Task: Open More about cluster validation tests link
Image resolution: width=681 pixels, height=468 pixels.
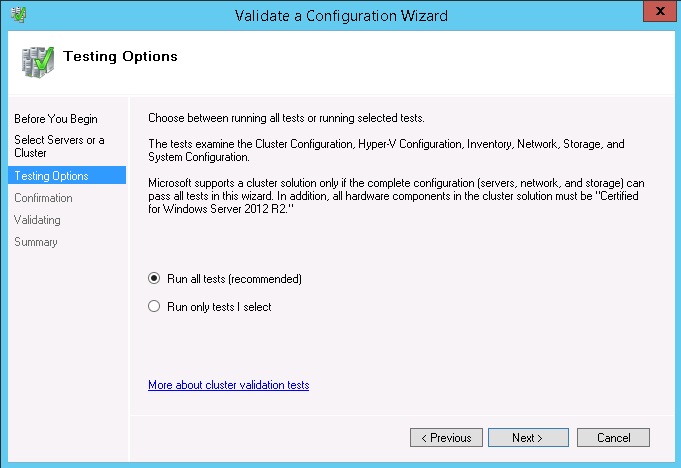Action: (x=228, y=385)
